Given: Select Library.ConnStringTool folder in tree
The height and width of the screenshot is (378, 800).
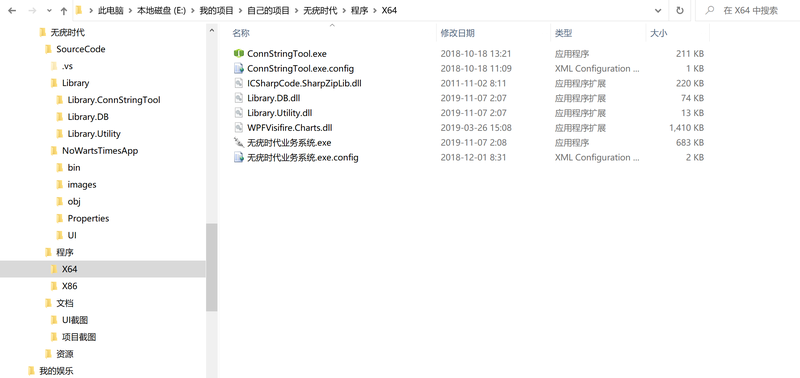Looking at the screenshot, I should coord(114,100).
